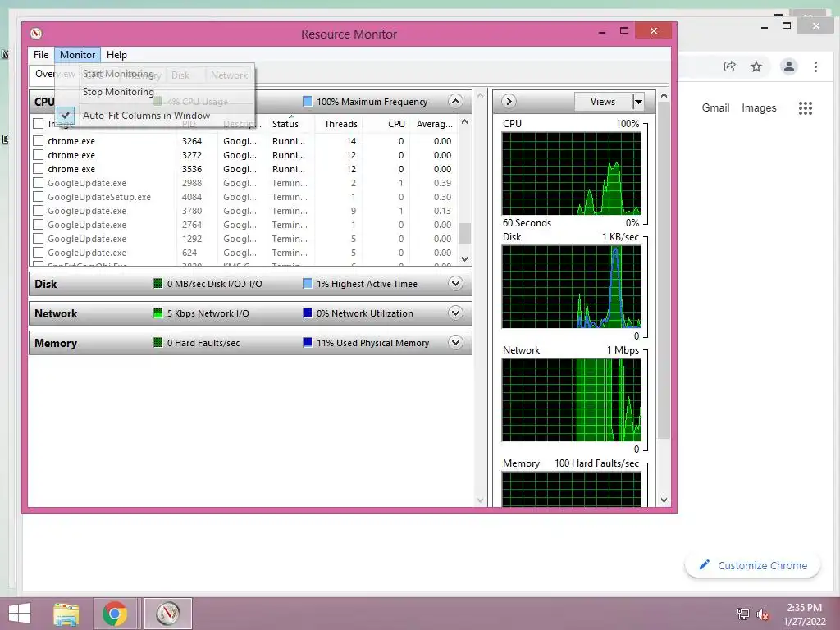
Task: Click the Chrome profile avatar icon
Action: 788,66
